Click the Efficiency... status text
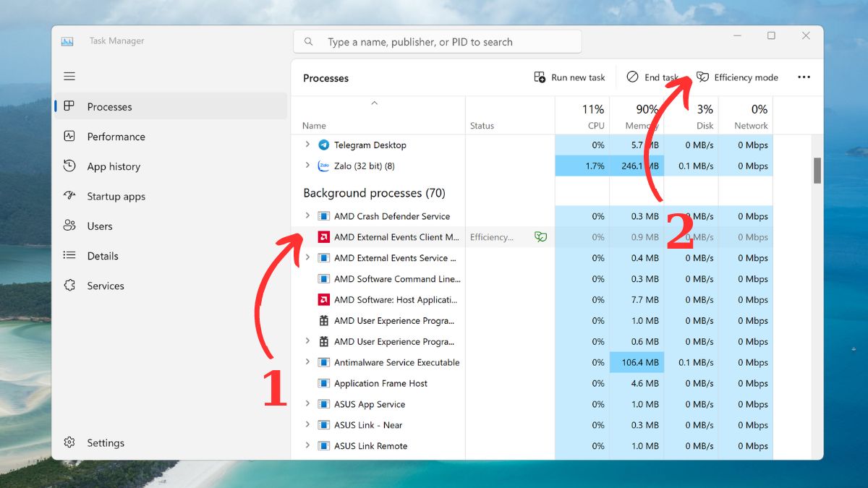Screen dimensions: 868x488 tap(492, 236)
